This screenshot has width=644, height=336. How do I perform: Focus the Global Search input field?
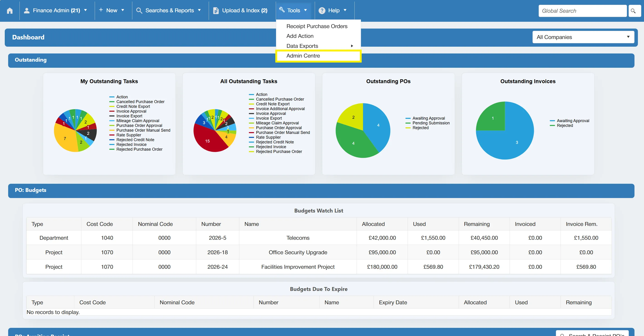[x=583, y=11]
